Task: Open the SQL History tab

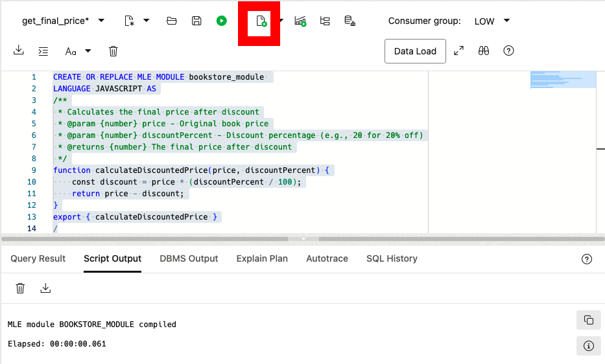Action: [x=392, y=258]
